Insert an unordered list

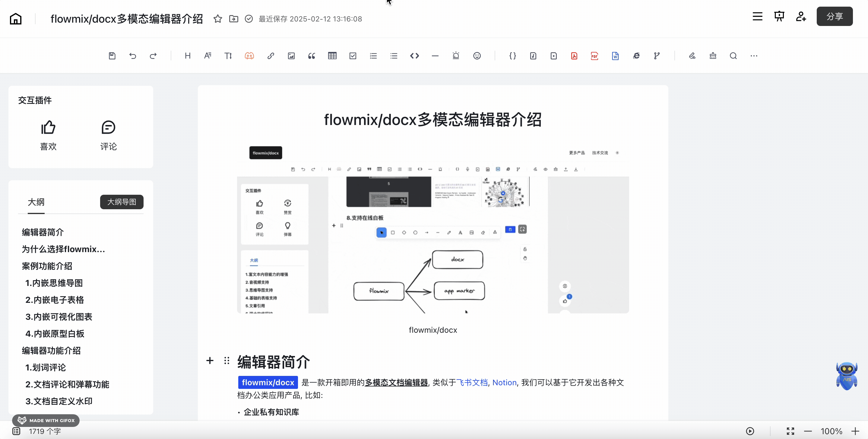pos(394,56)
